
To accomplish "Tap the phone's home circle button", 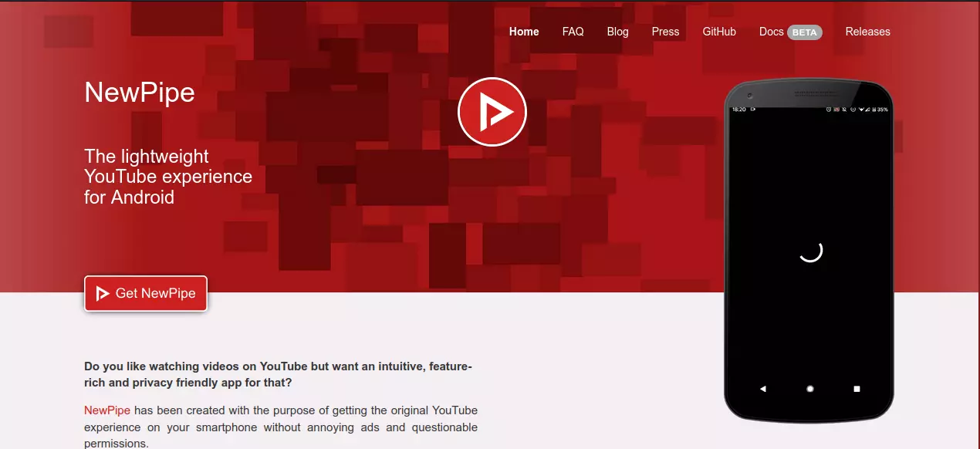I will [810, 389].
